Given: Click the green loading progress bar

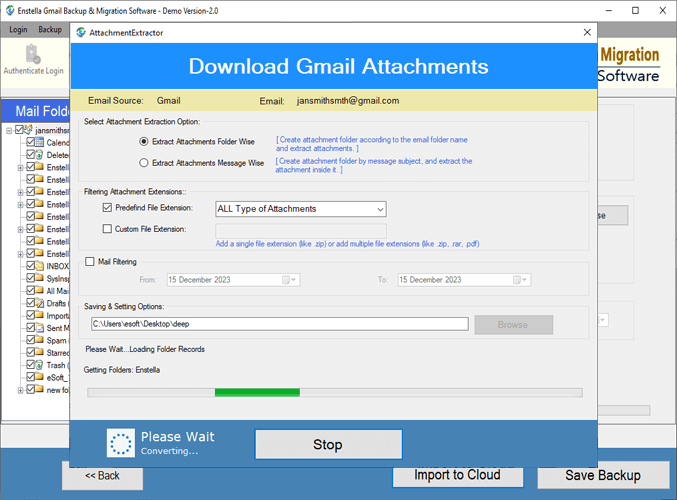Looking at the screenshot, I should tap(257, 392).
